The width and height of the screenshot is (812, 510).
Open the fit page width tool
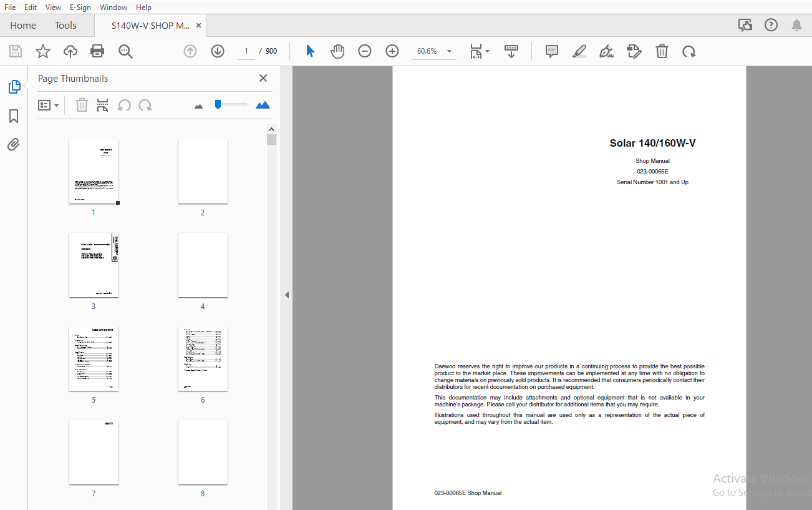(x=476, y=51)
